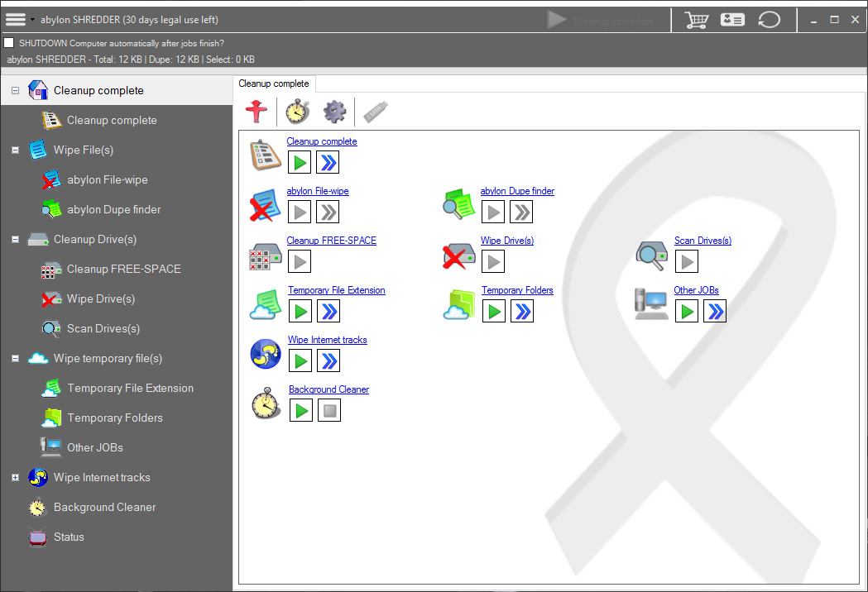Click the play button under abylon File-wipe
Image resolution: width=868 pixels, height=592 pixels.
click(300, 212)
